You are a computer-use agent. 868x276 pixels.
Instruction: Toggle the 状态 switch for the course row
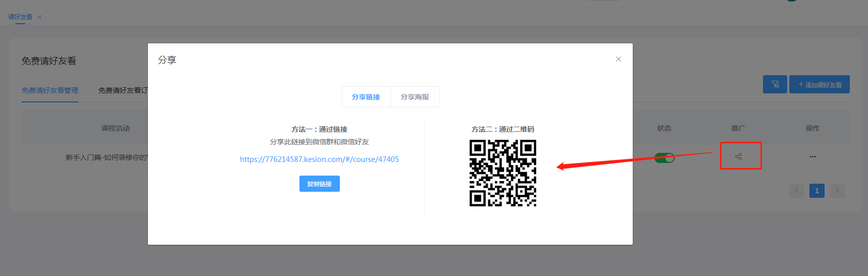tap(665, 158)
